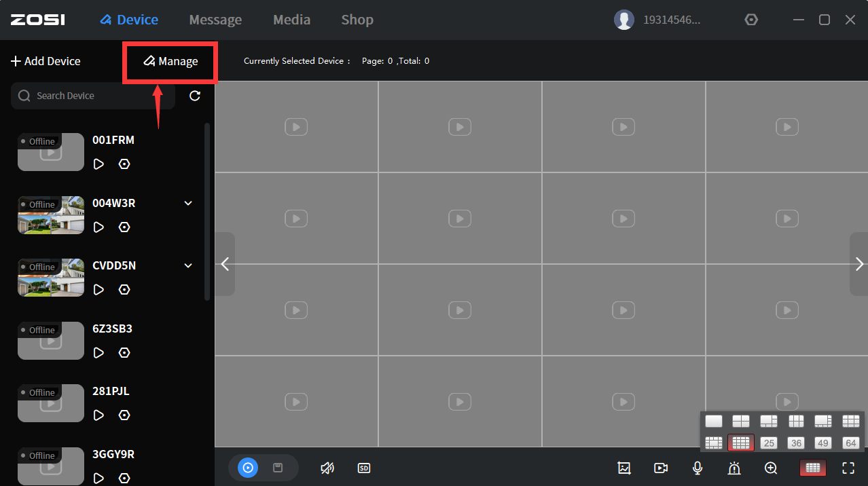
Task: Click the Search Device field
Action: pos(93,96)
